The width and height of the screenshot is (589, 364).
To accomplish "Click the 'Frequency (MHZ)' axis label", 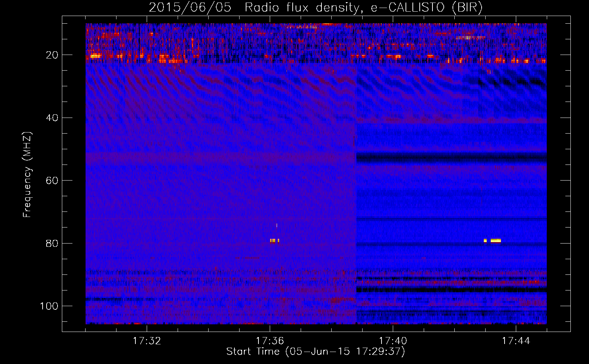I will 27,175.
